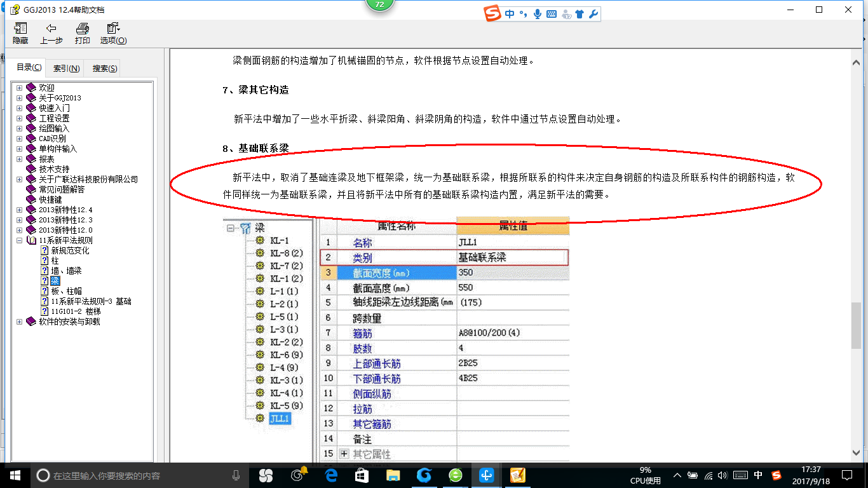The image size is (868, 488).
Task: Click the 隐藏 (Hide) toolbar icon
Action: click(20, 33)
